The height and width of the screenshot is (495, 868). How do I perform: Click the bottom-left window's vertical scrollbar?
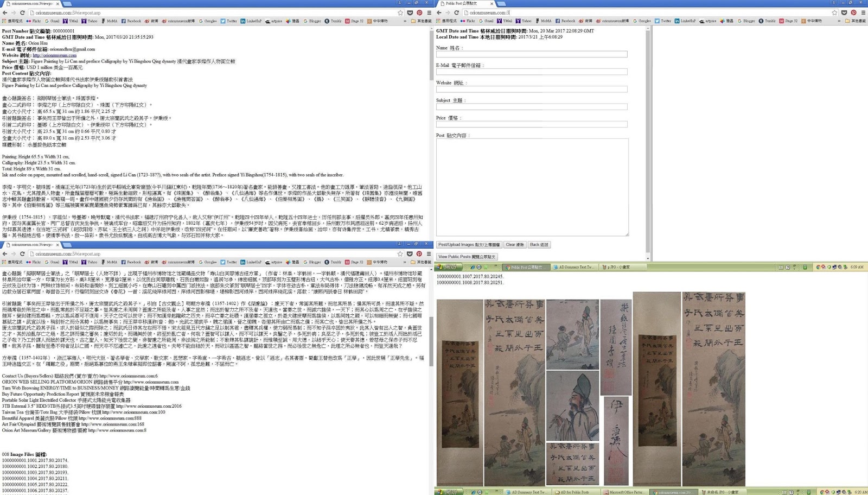[x=431, y=380]
